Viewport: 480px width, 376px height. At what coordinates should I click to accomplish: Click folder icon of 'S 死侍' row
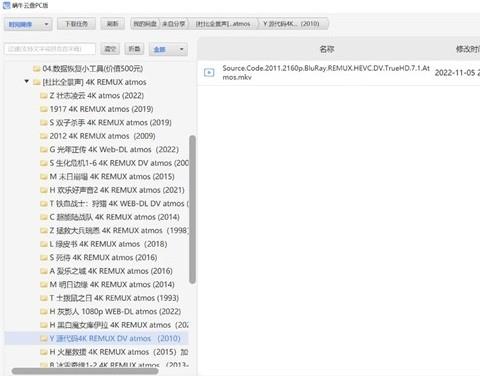pos(44,257)
